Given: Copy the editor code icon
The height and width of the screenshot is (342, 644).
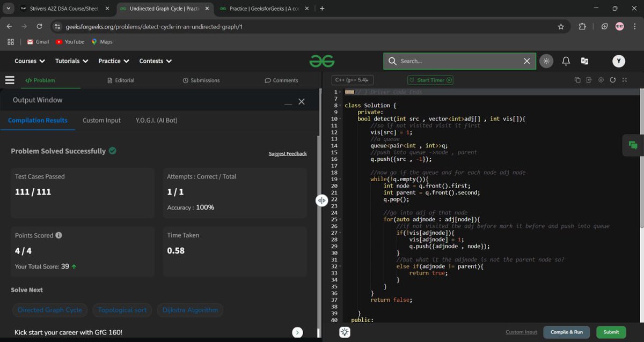Looking at the screenshot, I should point(577,80).
